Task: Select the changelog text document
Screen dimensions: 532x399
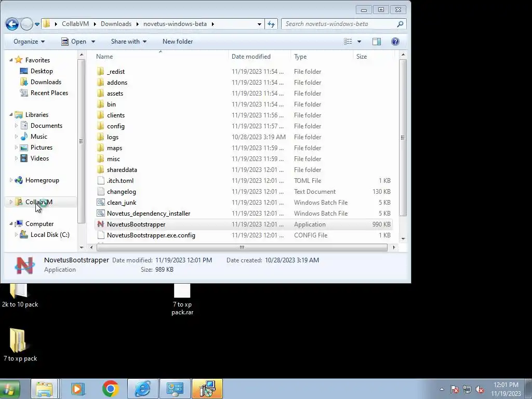Action: point(122,192)
